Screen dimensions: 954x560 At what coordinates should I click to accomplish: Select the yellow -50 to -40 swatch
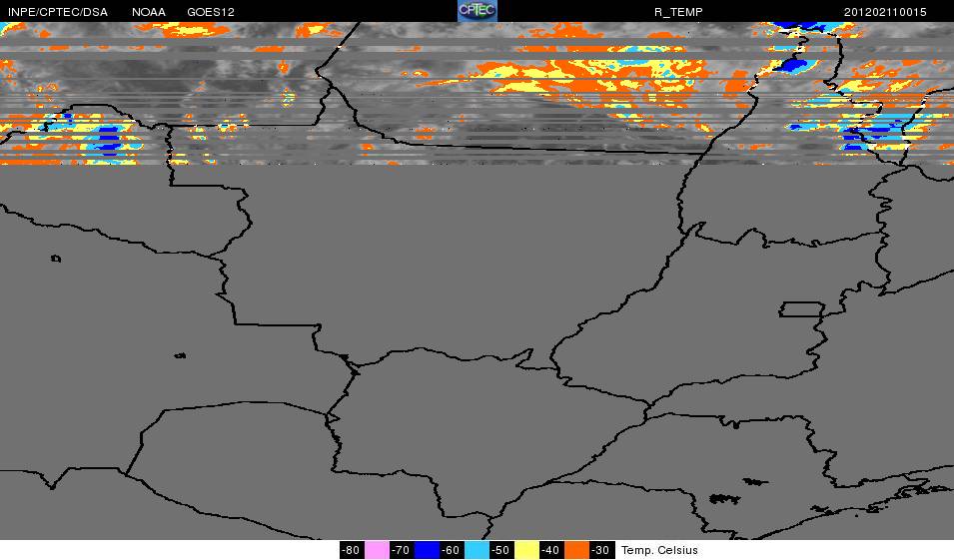[x=526, y=550]
